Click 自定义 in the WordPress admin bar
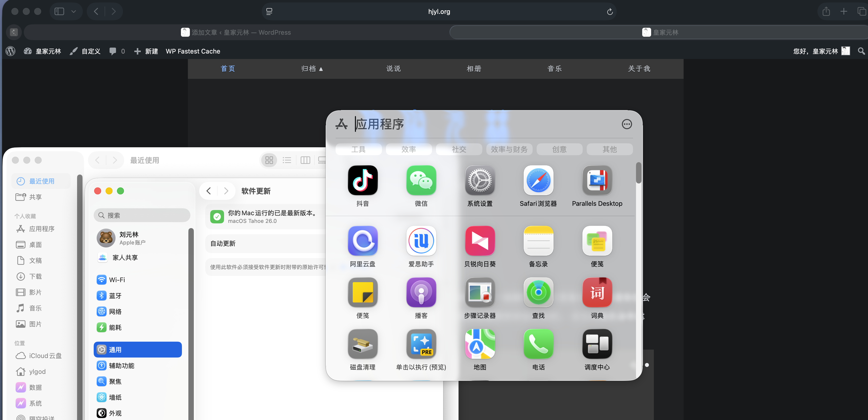 [85, 51]
